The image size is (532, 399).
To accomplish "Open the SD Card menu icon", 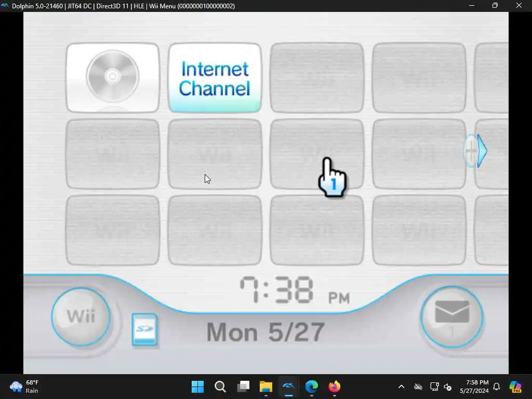I will [144, 329].
